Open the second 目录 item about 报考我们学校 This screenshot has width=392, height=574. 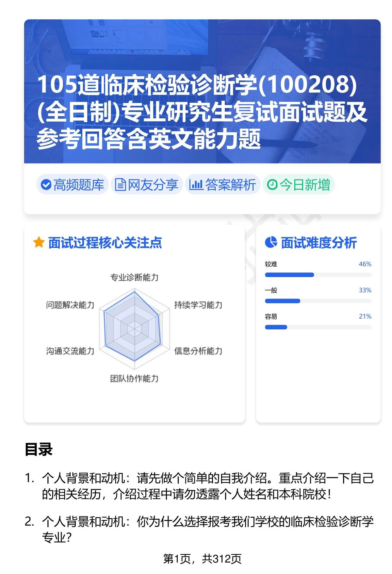pyautogui.click(x=207, y=529)
